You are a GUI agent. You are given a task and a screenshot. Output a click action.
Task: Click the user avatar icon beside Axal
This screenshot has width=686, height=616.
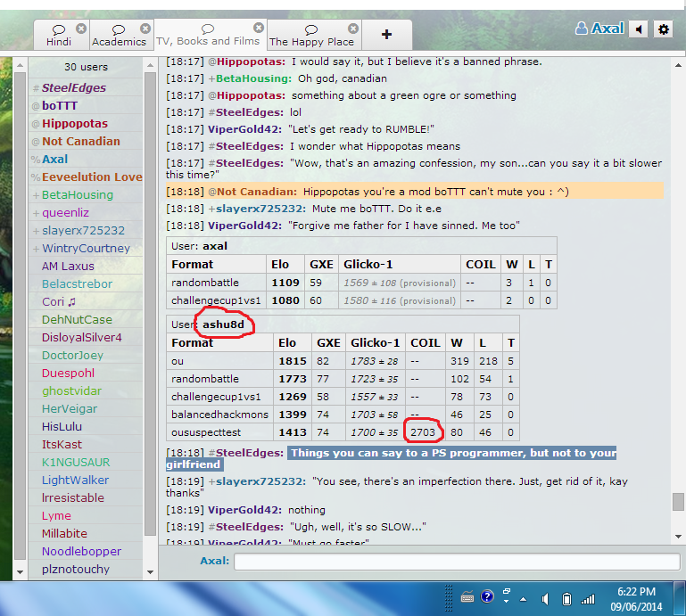(582, 29)
